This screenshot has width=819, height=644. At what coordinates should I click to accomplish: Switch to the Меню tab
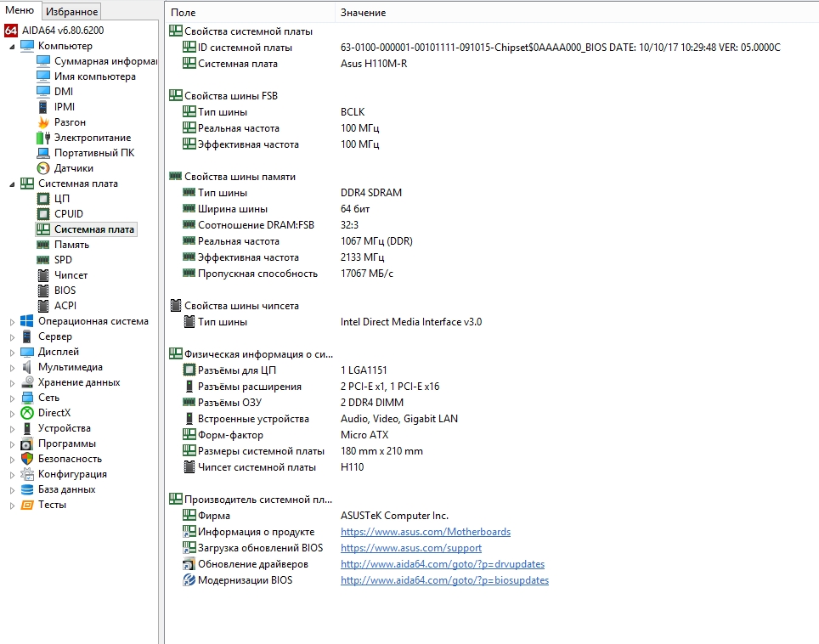click(20, 10)
